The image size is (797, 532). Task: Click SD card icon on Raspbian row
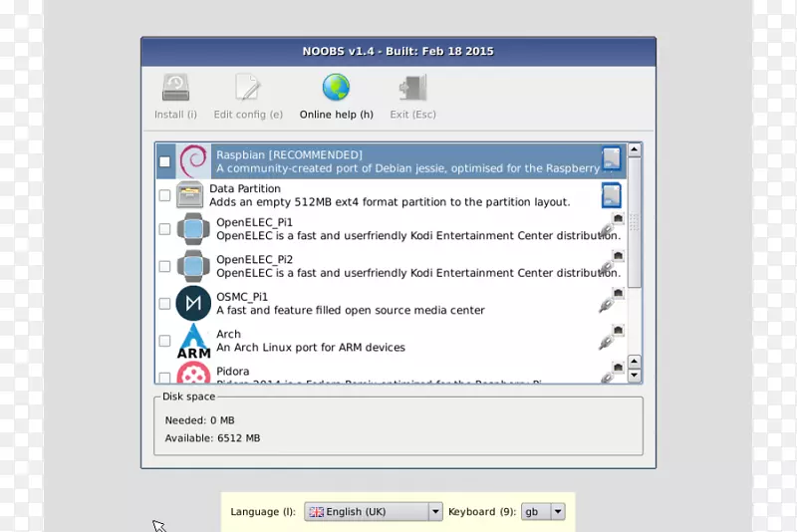[612, 158]
